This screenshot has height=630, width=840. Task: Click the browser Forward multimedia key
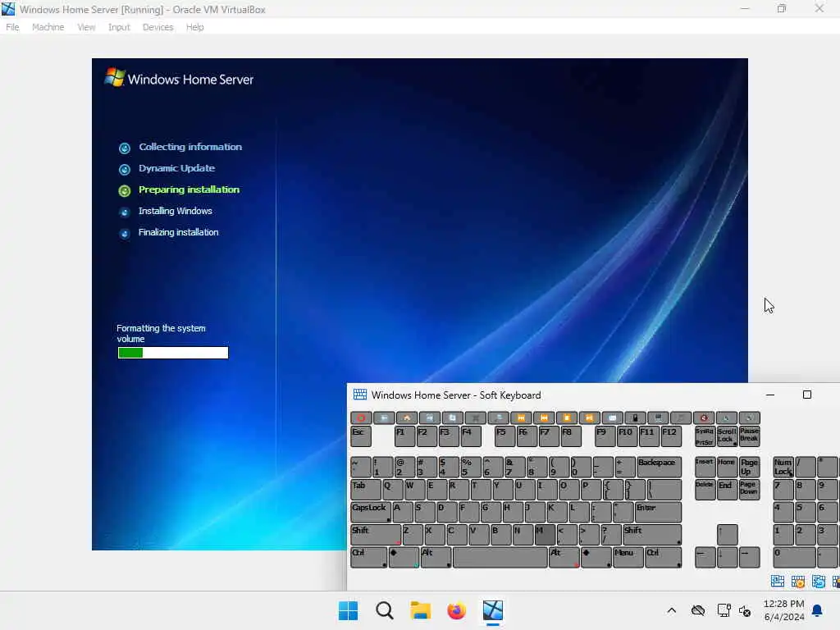click(x=430, y=418)
